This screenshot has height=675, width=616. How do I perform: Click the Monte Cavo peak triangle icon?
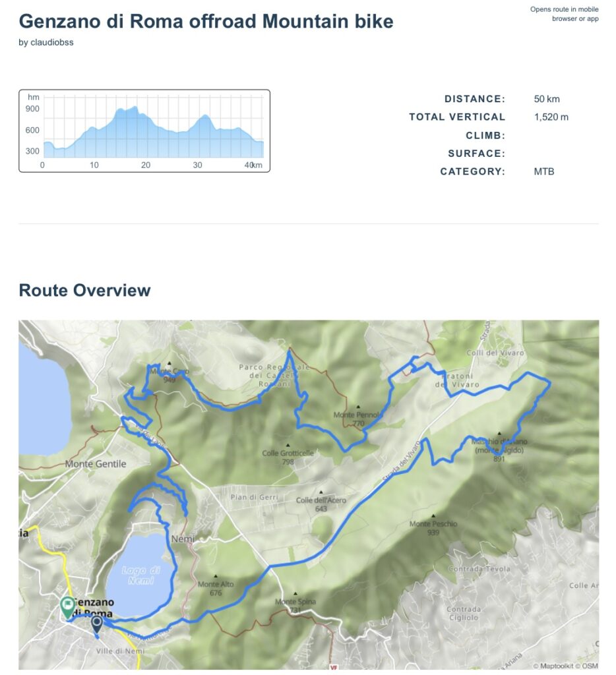pyautogui.click(x=169, y=363)
